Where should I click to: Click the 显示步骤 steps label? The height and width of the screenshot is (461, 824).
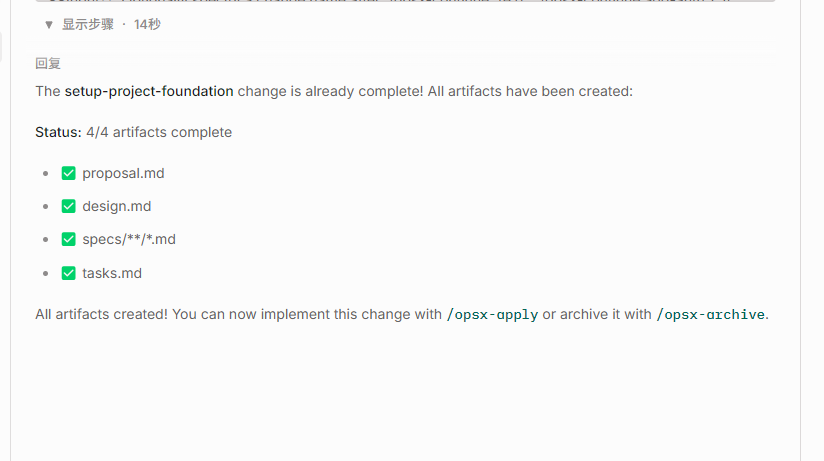(88, 25)
